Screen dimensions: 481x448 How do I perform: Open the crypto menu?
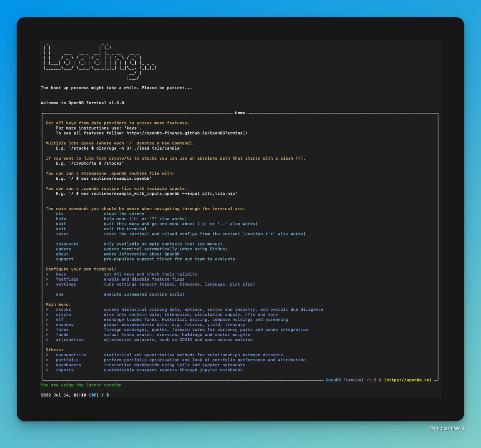click(63, 314)
